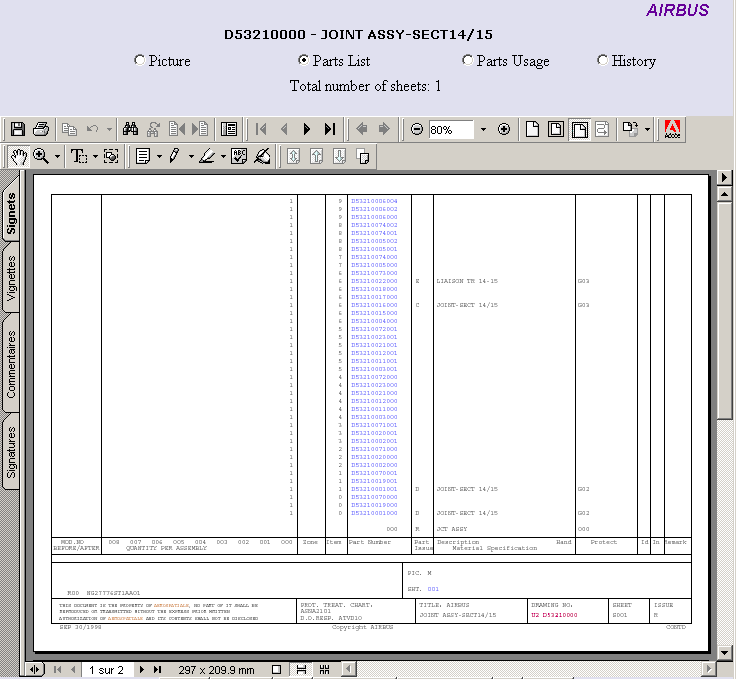Select the Graphics Select tool

coord(111,156)
